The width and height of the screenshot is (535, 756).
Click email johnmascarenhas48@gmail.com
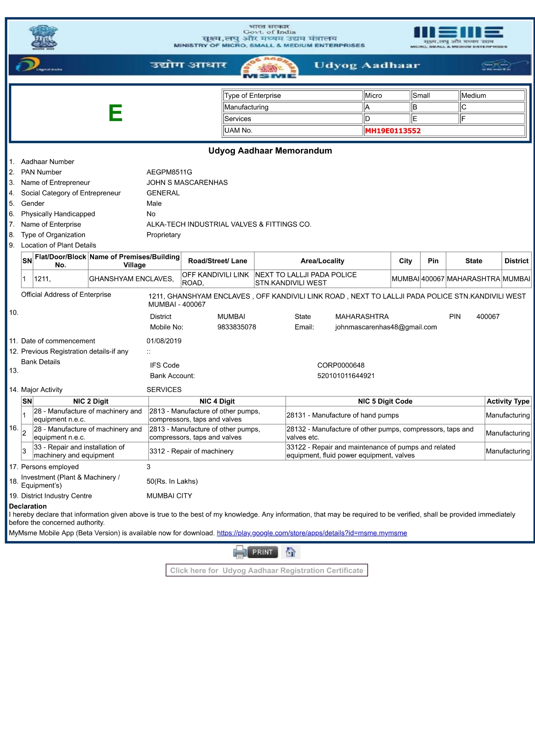point(386,327)
